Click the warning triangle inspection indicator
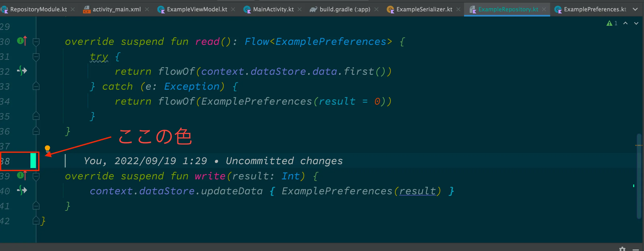 pos(609,23)
